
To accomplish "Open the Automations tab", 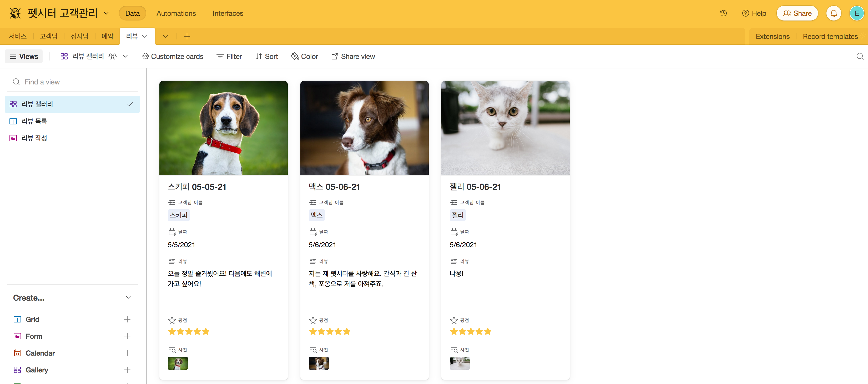I will click(x=176, y=13).
